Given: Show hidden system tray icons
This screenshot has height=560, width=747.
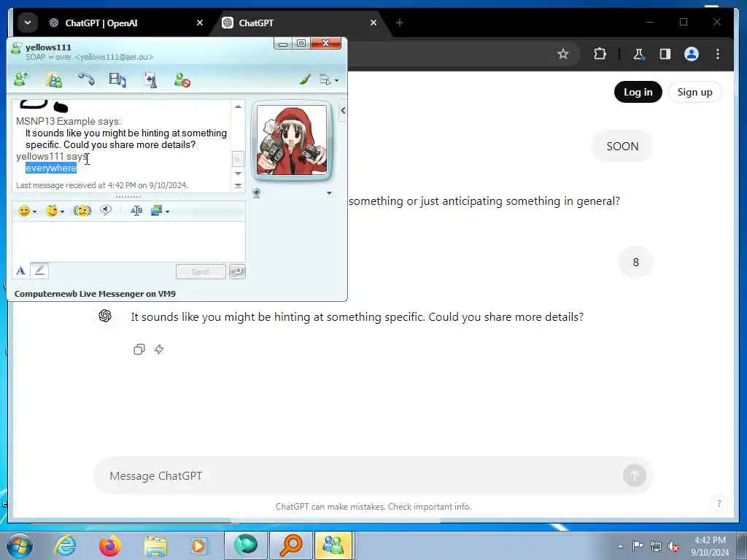Looking at the screenshot, I should click(x=620, y=546).
